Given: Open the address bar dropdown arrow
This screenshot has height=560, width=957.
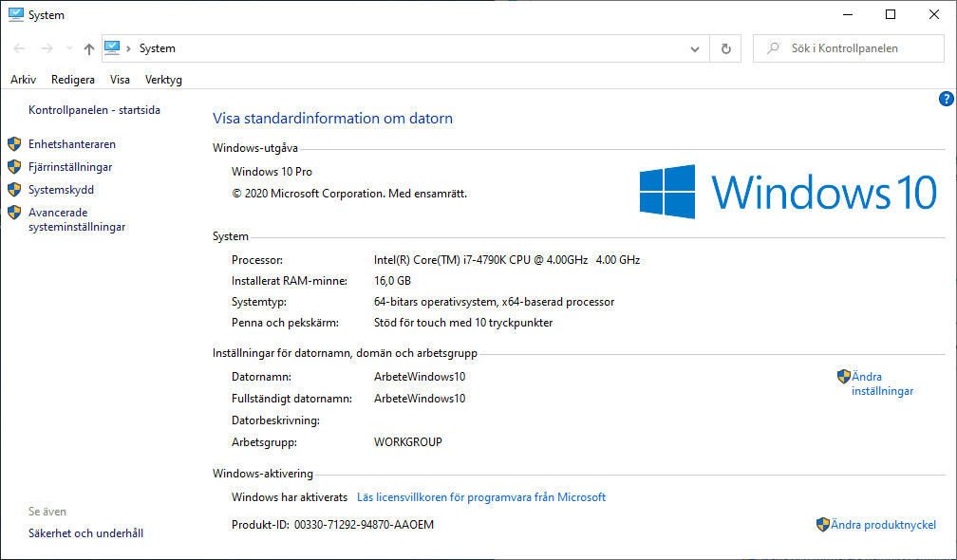Looking at the screenshot, I should tap(694, 47).
